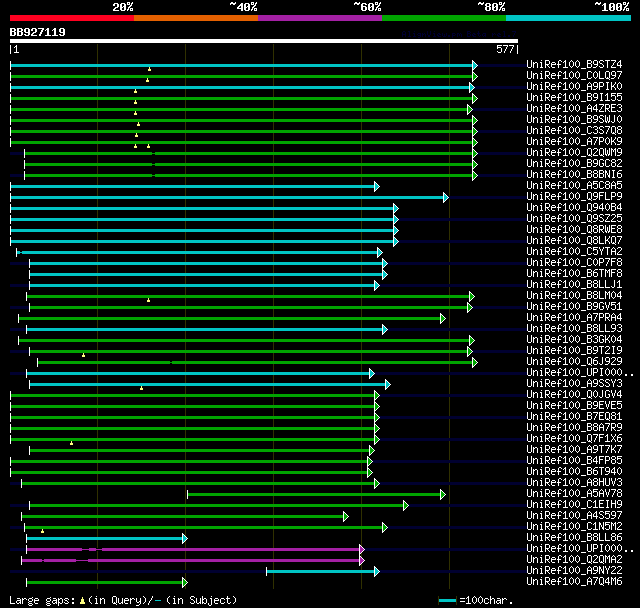The height and width of the screenshot is (608, 640).
Task: Select the UniRef100_A4S597 label
Action: click(574, 516)
